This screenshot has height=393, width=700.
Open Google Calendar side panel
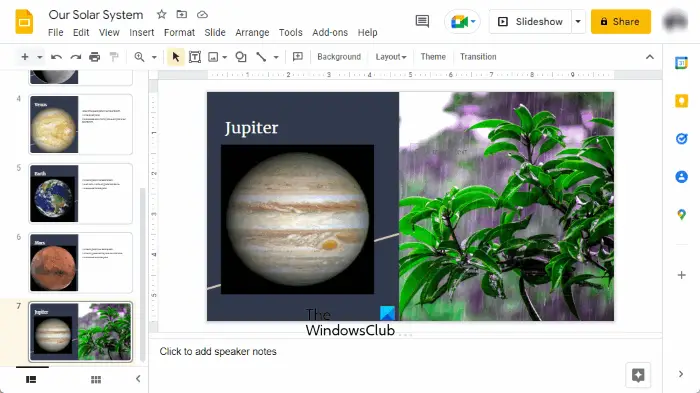coord(681,63)
